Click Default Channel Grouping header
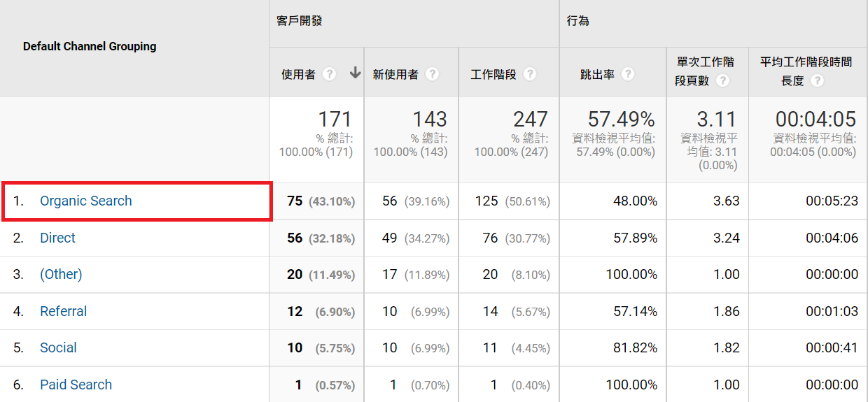 pyautogui.click(x=90, y=47)
